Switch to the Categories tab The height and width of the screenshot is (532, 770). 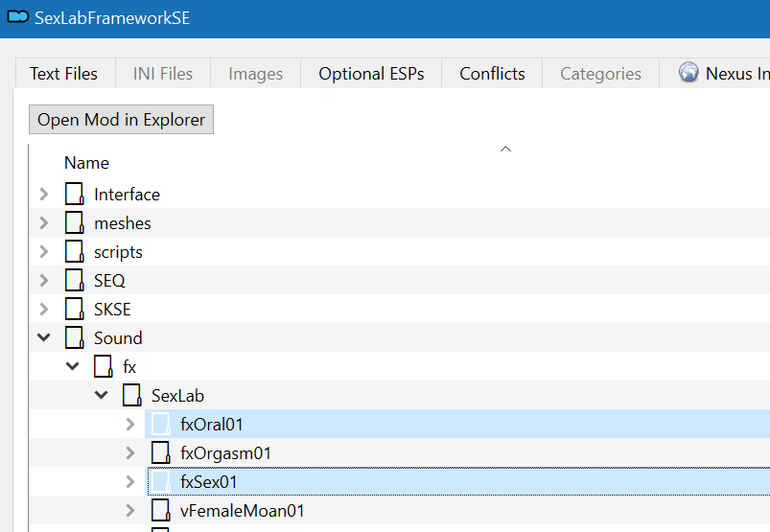point(600,74)
